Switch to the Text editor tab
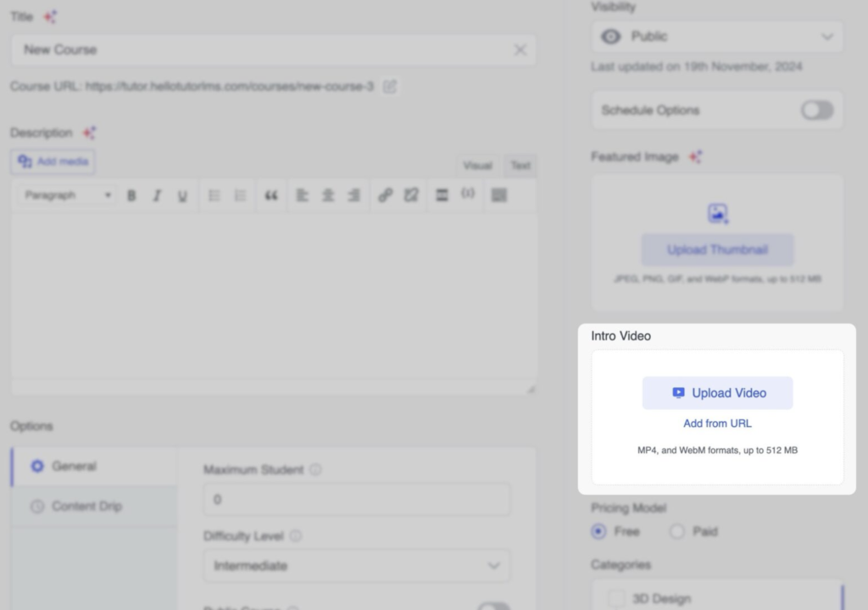The height and width of the screenshot is (610, 868). point(520,165)
